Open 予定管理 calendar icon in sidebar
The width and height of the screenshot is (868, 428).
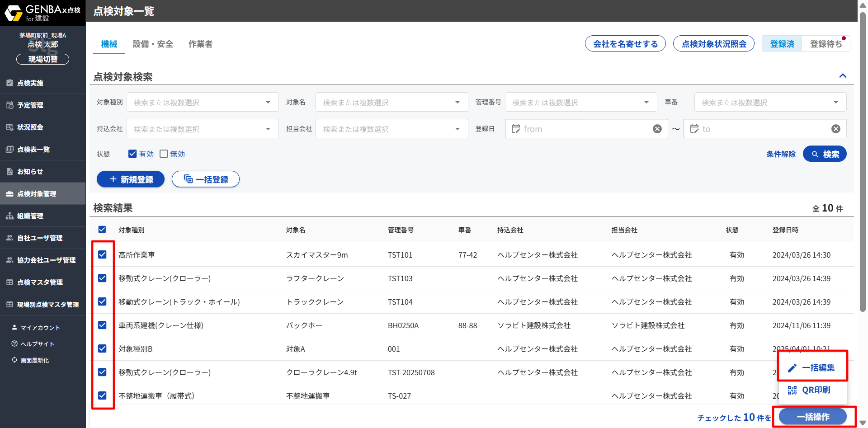(9, 105)
